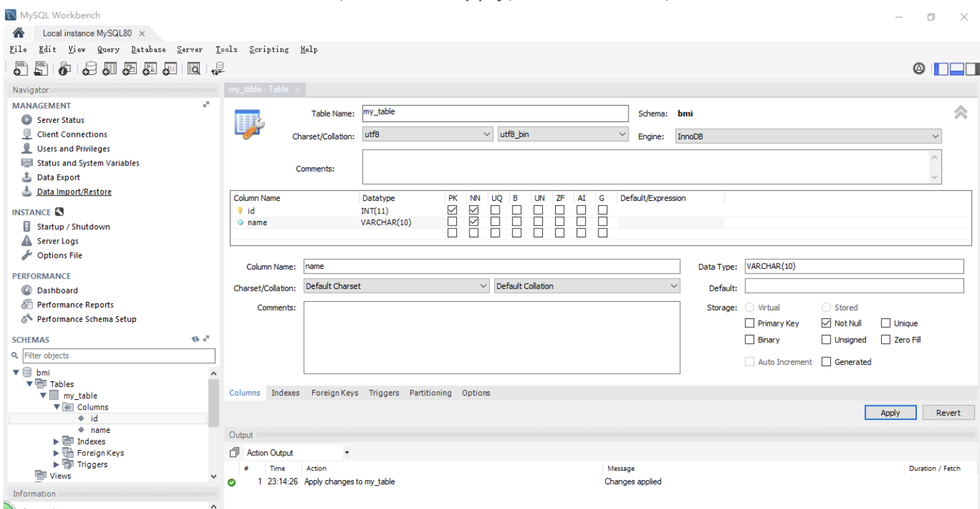Viewport: 980px width, 509px height.
Task: Open the utf8_bin collation dropdown
Action: click(564, 135)
